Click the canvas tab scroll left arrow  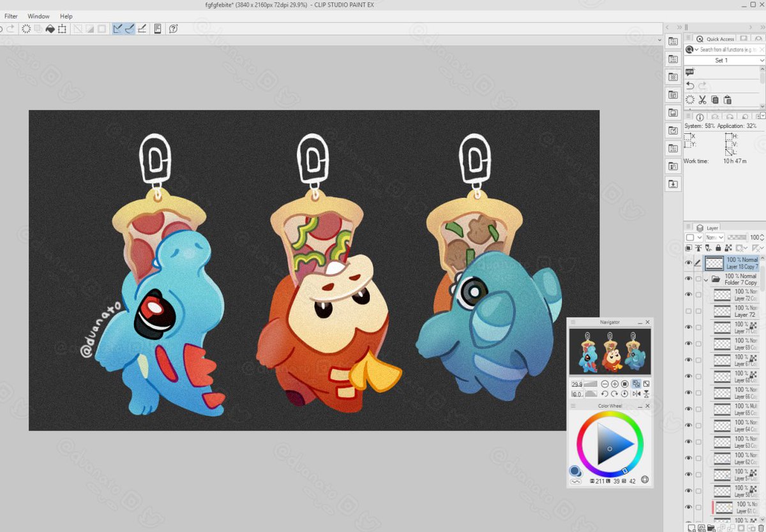(x=667, y=27)
